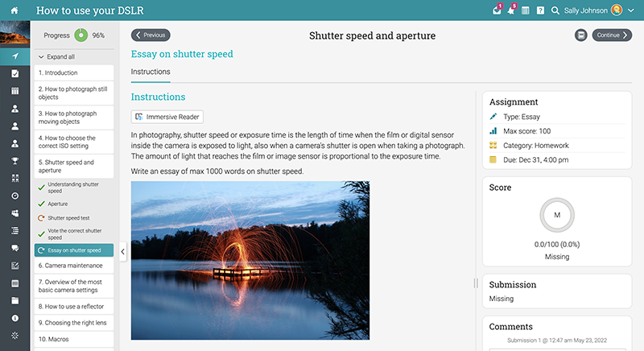644x351 pixels.
Task: Open the messages inbox envelope icon
Action: [x=497, y=10]
